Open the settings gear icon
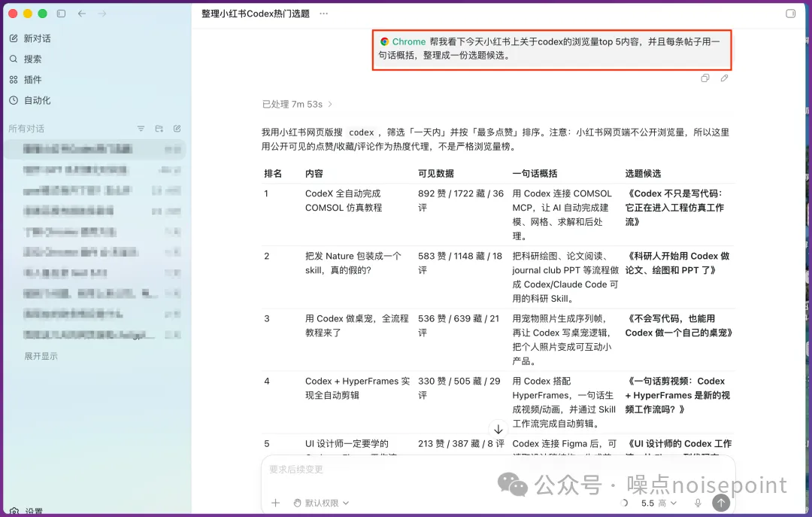 [14, 511]
